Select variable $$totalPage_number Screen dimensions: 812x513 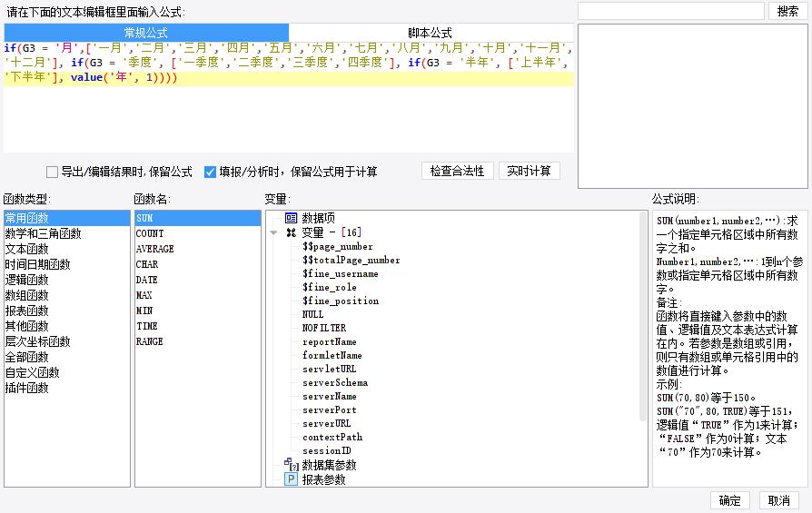(x=352, y=260)
